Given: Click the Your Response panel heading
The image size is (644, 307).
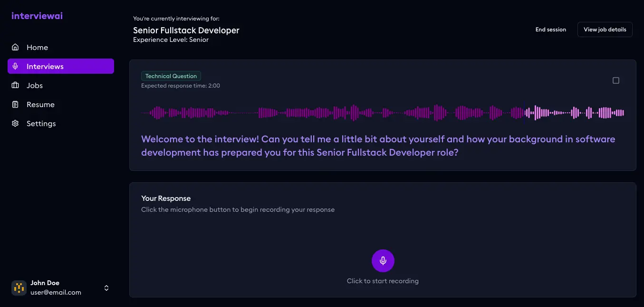Looking at the screenshot, I should [166, 198].
